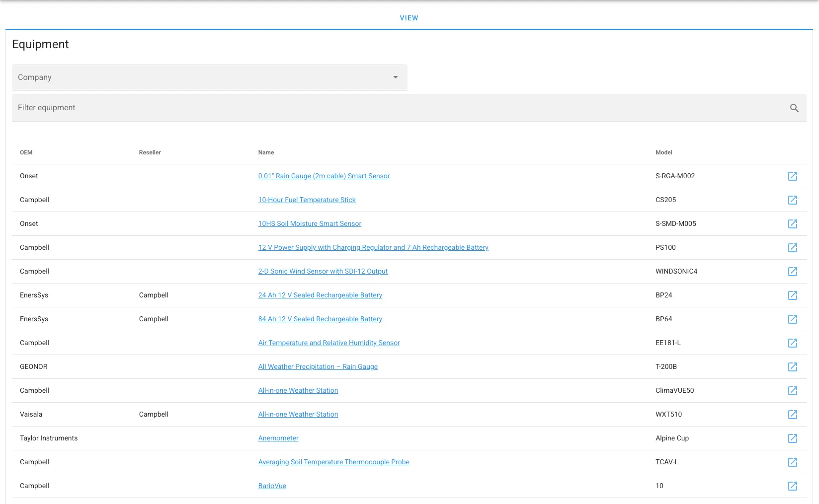Open external link icon for ClimaVUE50 row
This screenshot has height=504, width=819.
click(793, 391)
